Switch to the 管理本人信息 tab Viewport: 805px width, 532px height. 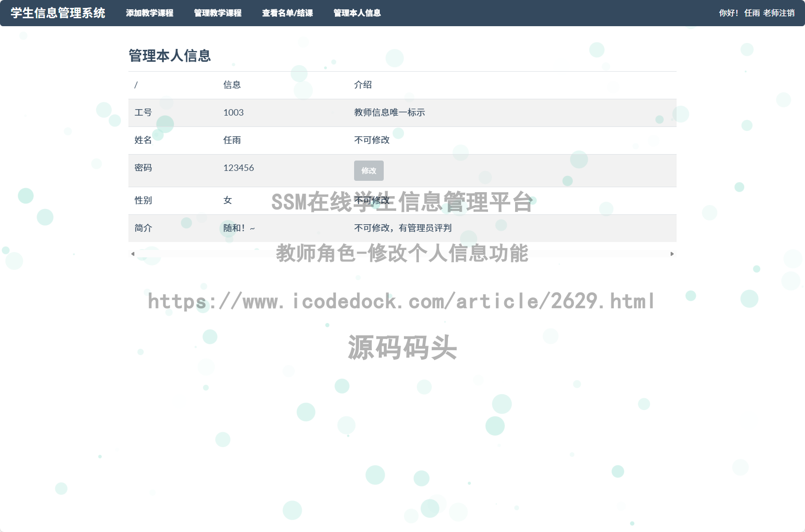[357, 13]
